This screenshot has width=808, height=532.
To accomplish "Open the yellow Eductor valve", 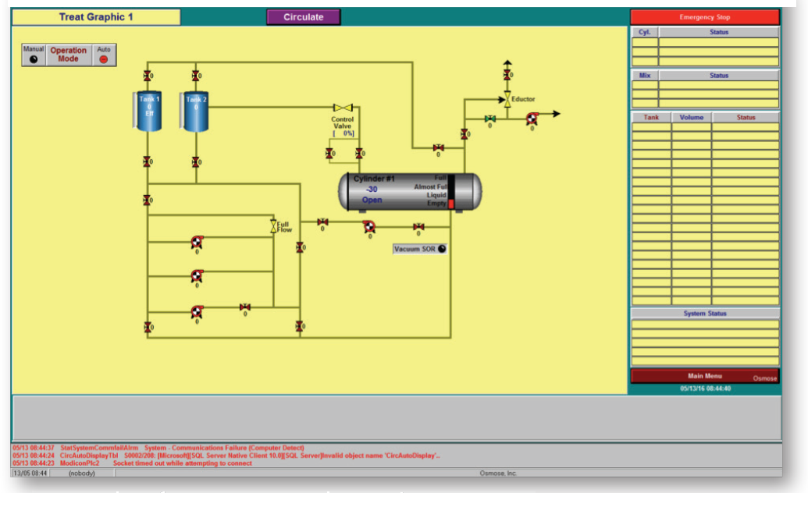I will pyautogui.click(x=507, y=99).
